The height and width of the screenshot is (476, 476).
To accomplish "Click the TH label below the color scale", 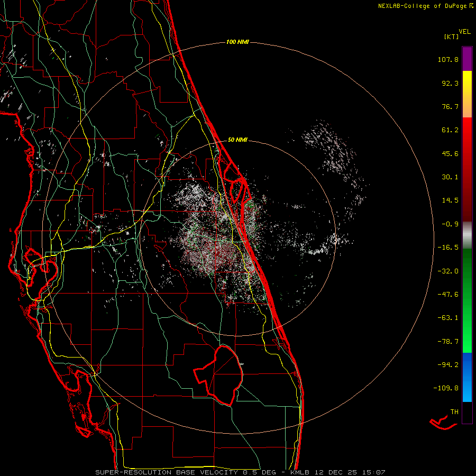I will point(454,412).
